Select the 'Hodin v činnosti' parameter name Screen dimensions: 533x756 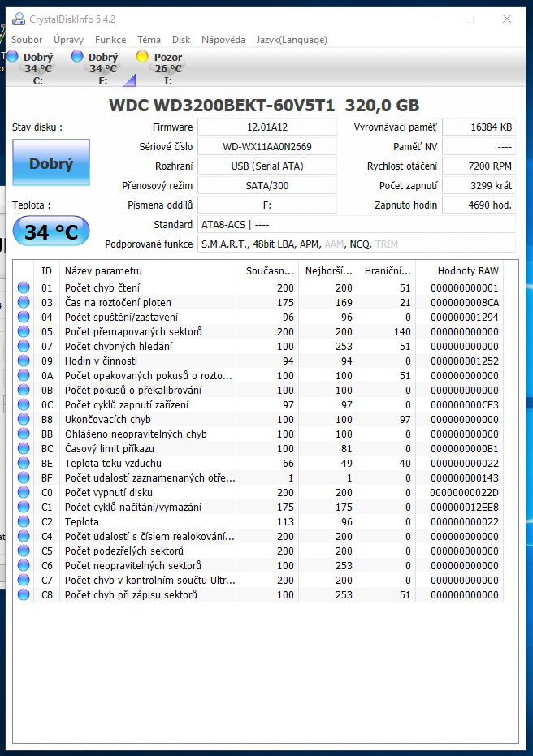click(x=102, y=361)
